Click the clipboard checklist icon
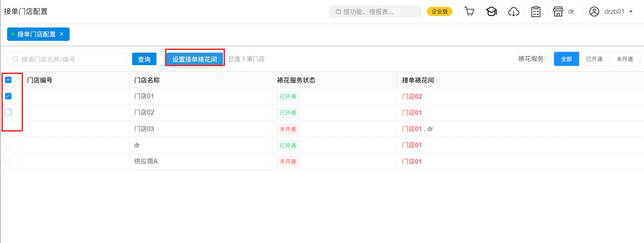Screen dimensions: 644x243 point(536,12)
